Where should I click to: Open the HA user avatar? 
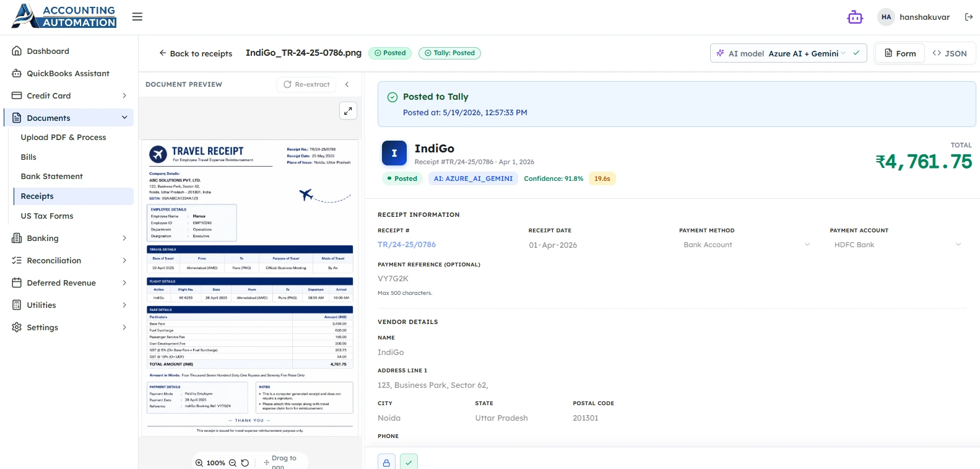pyautogui.click(x=887, y=17)
